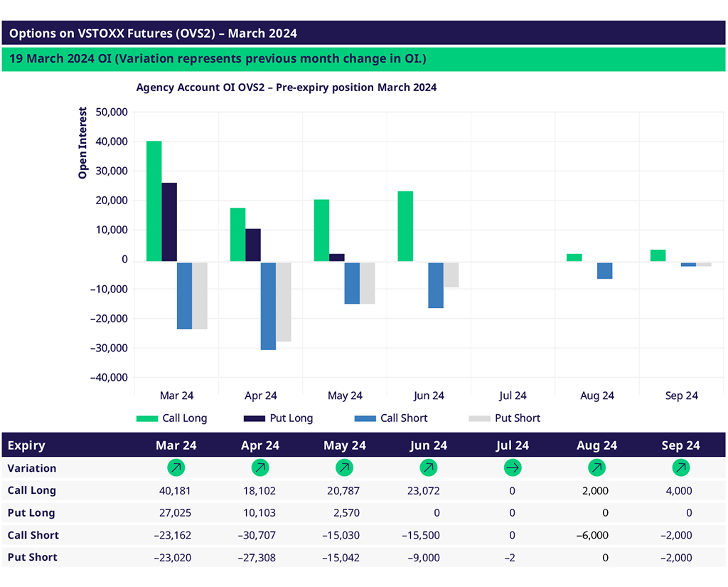The image size is (728, 587).
Task: Click the Mar 24 table column header
Action: point(176,445)
